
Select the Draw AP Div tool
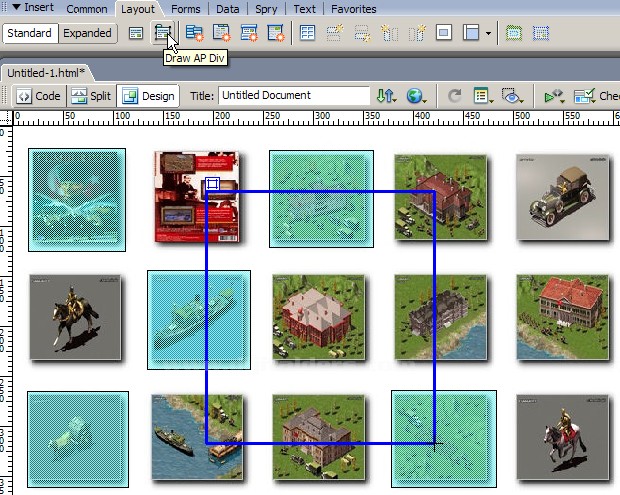(163, 32)
